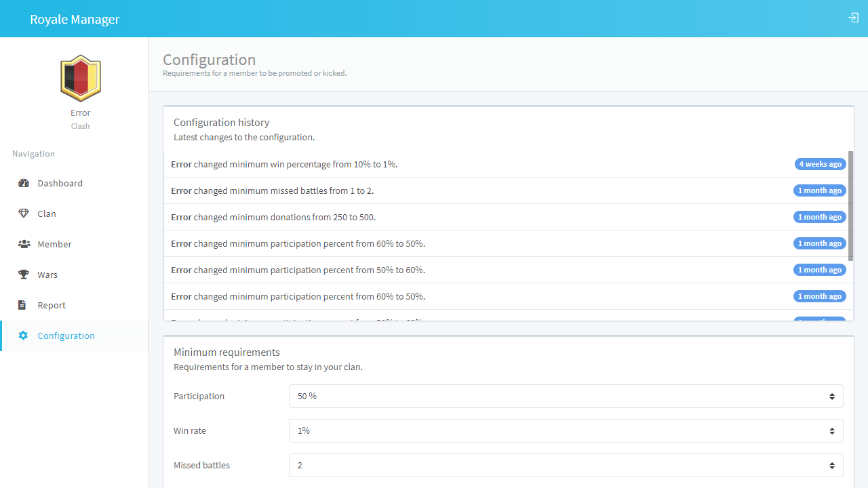Image resolution: width=868 pixels, height=488 pixels.
Task: Click the Member group icon
Action: 24,244
